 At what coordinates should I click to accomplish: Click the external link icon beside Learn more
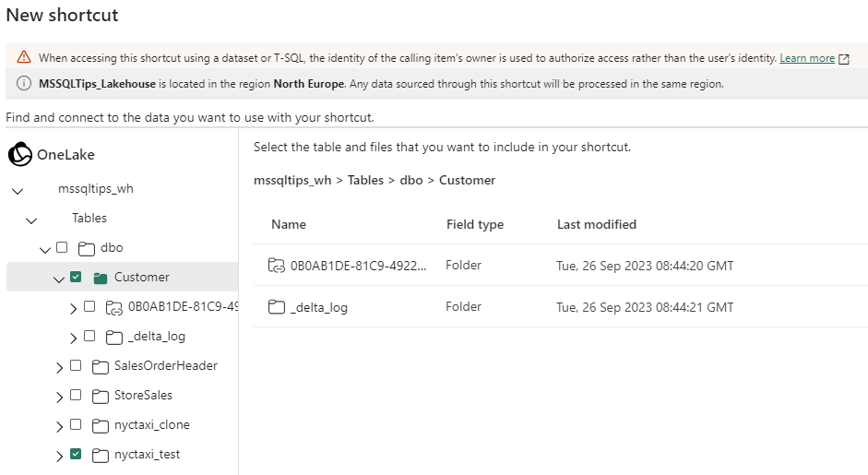point(844,59)
